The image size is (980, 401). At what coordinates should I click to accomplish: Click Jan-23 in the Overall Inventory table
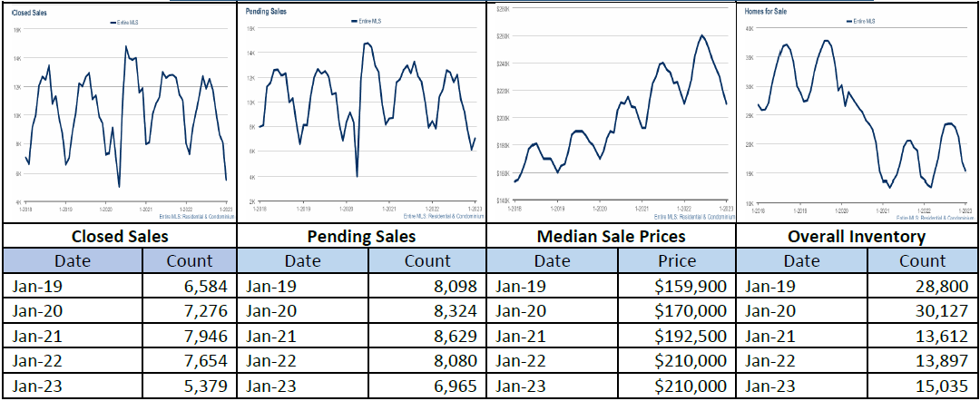(x=769, y=386)
